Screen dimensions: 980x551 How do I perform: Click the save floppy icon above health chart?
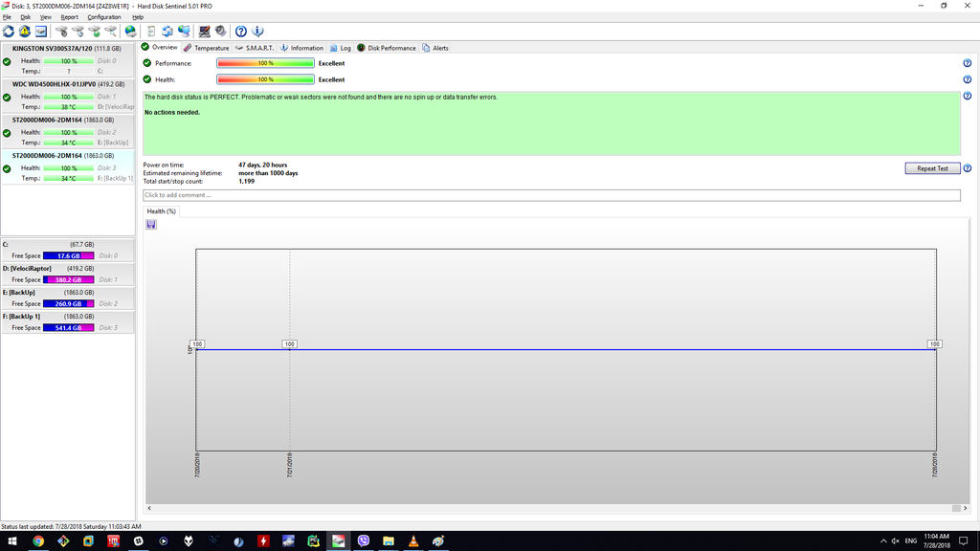click(x=151, y=225)
